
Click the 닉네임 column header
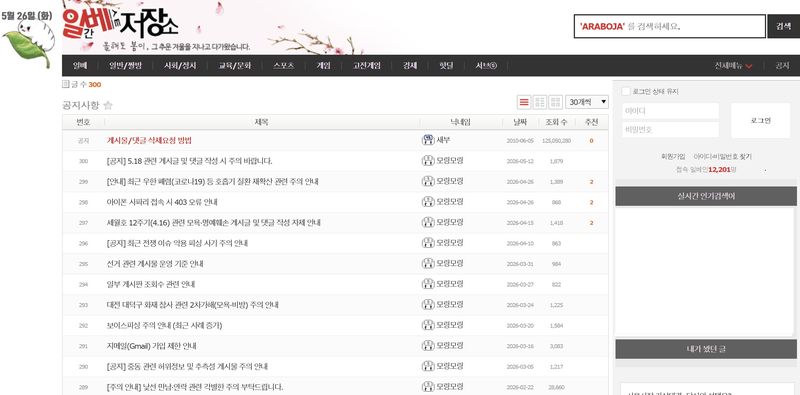click(x=460, y=122)
